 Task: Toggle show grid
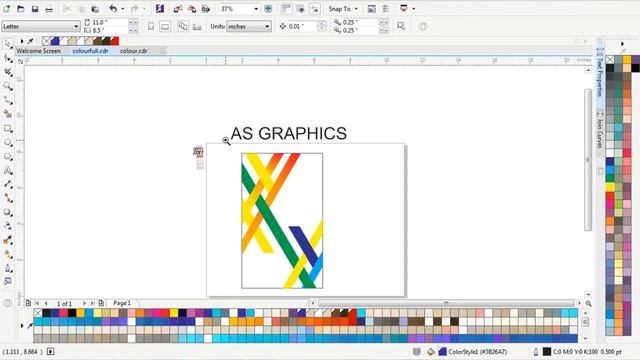click(x=301, y=9)
